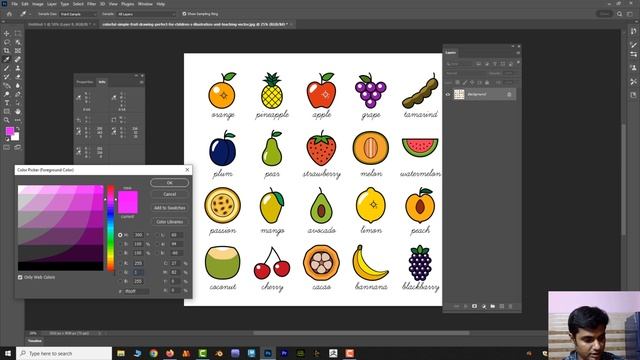This screenshot has height=360, width=640.
Task: Select the Eraser tool
Action: (x=18, y=77)
